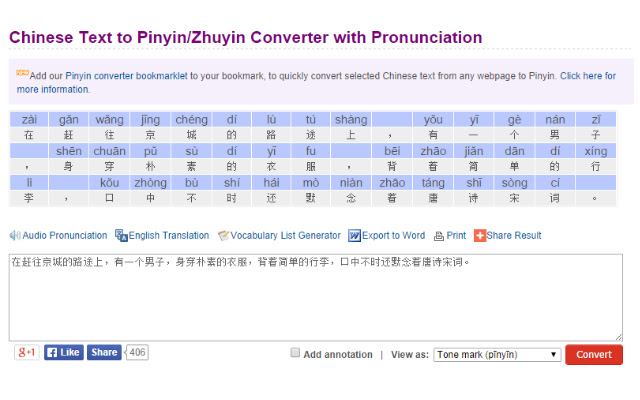Click the pinyin cell 'chuān'
Viewport: 640px width, 400px height.
[x=109, y=151]
